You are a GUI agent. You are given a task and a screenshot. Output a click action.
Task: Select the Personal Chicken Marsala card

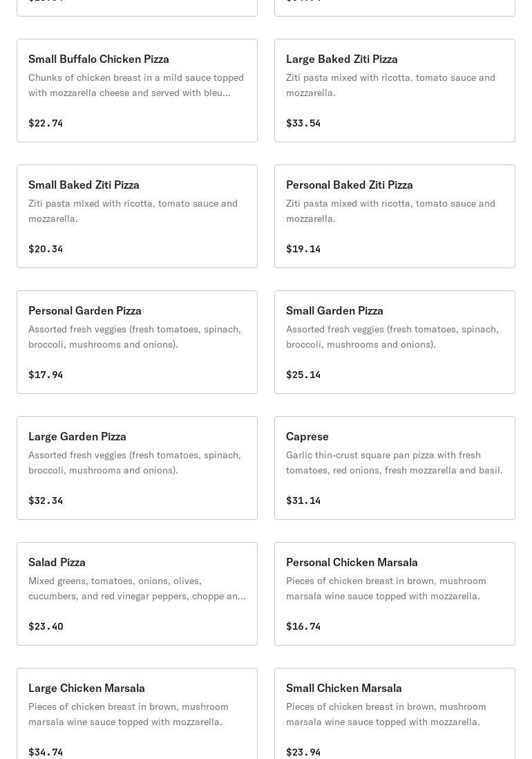pos(395,594)
